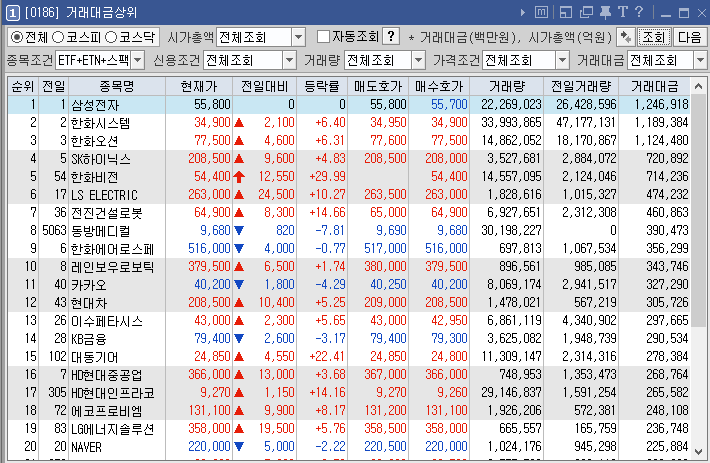Select the 한화시스템 stock name
Image resolution: width=710 pixels, height=463 pixels.
(101, 123)
